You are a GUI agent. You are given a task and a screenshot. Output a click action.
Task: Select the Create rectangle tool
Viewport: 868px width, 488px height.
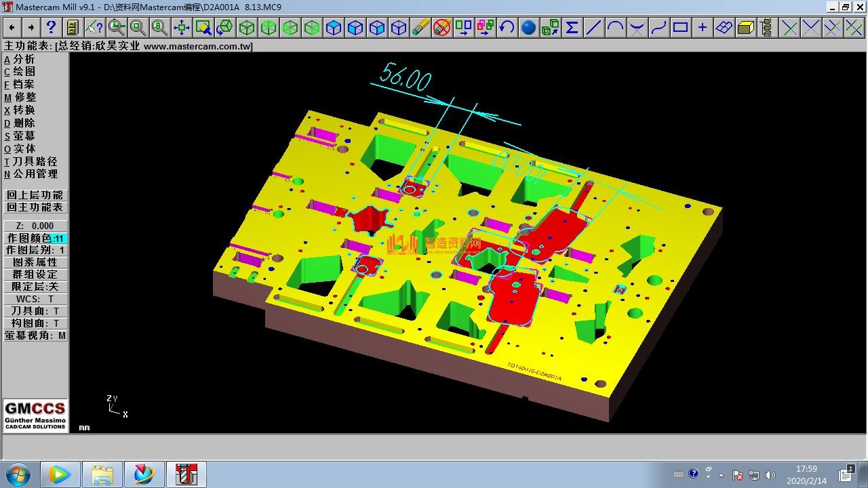[680, 27]
